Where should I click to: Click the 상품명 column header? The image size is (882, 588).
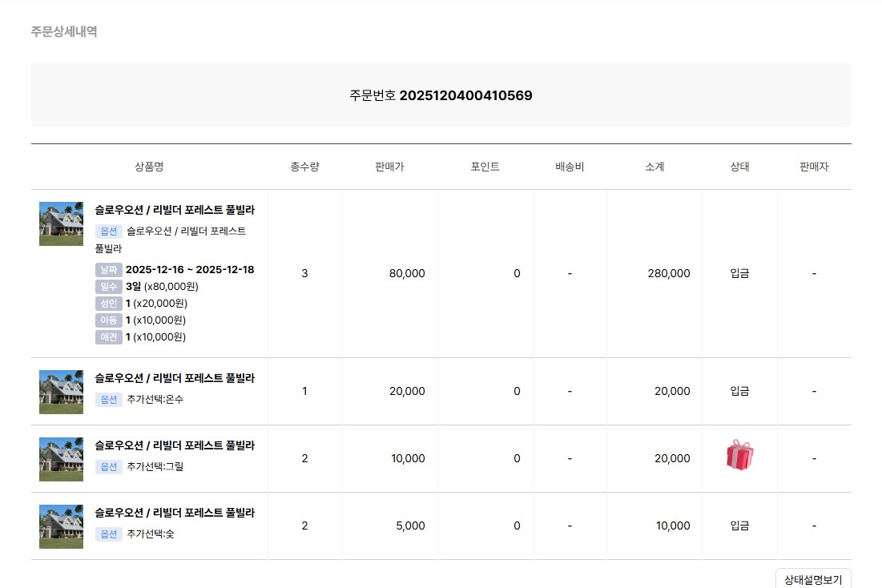[149, 167]
